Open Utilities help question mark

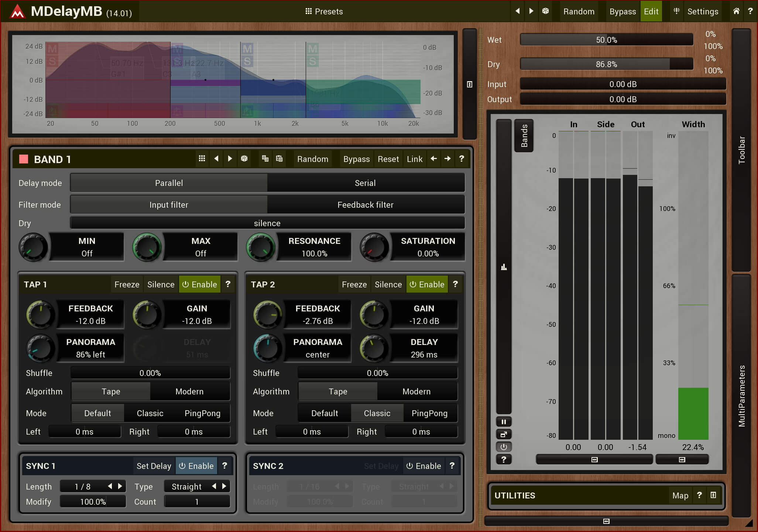pos(699,495)
